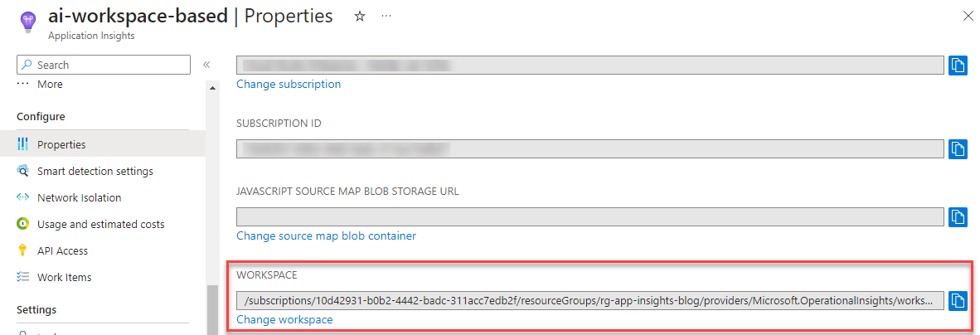Copy the source map blob storage URL

click(958, 217)
